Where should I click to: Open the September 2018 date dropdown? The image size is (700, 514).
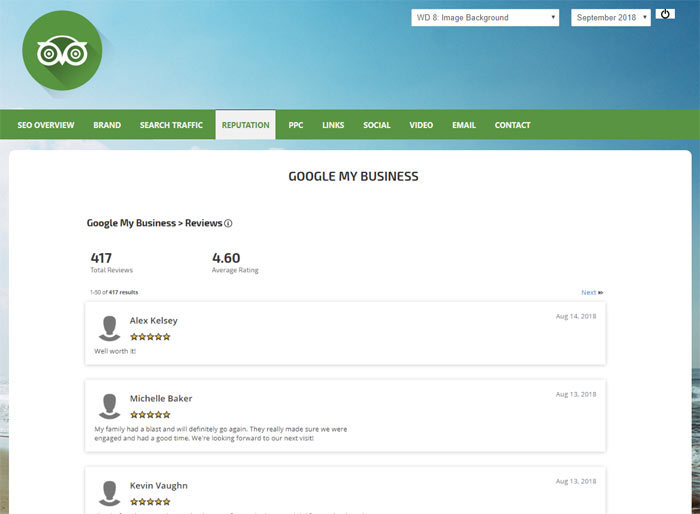coord(610,17)
